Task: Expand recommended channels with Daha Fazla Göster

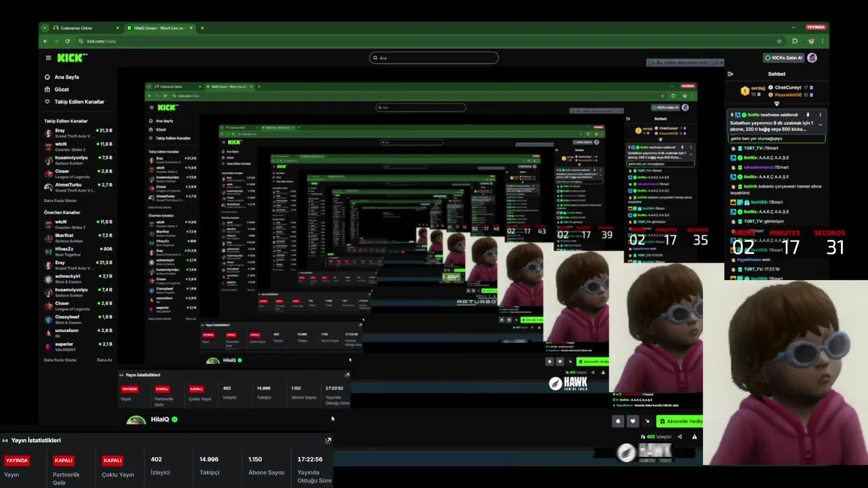Action: pyautogui.click(x=60, y=360)
